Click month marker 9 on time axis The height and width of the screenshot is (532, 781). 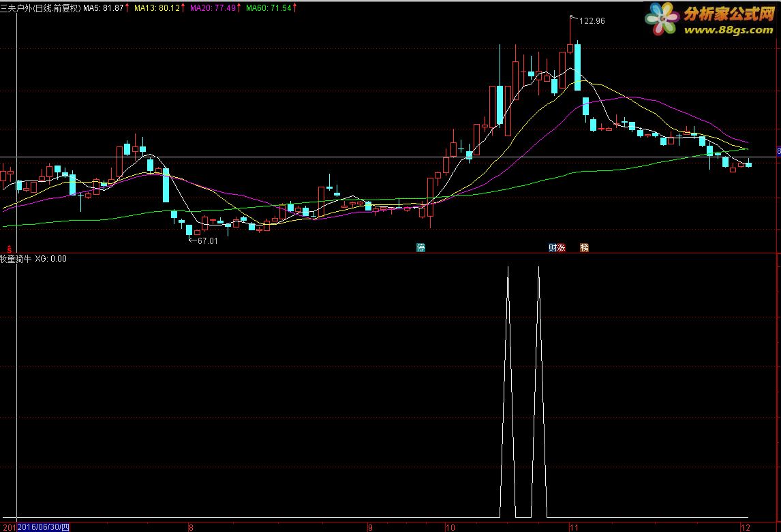pos(370,527)
